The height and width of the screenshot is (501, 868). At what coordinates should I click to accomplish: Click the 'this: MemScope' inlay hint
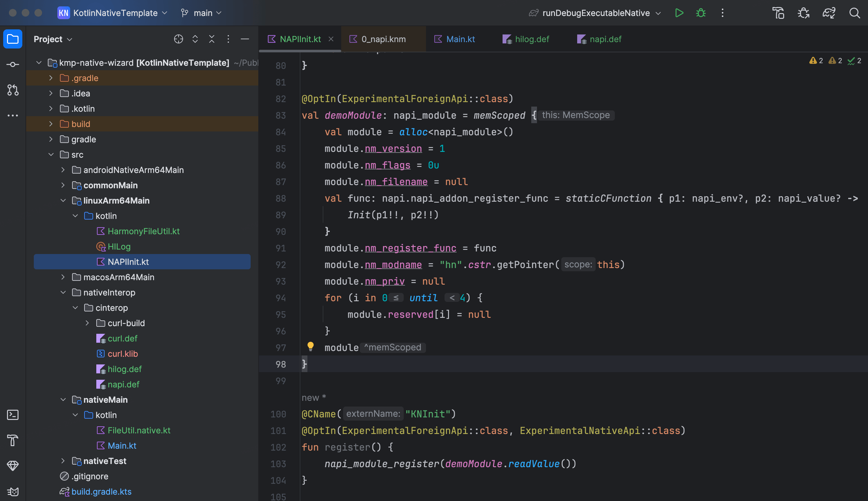(576, 115)
